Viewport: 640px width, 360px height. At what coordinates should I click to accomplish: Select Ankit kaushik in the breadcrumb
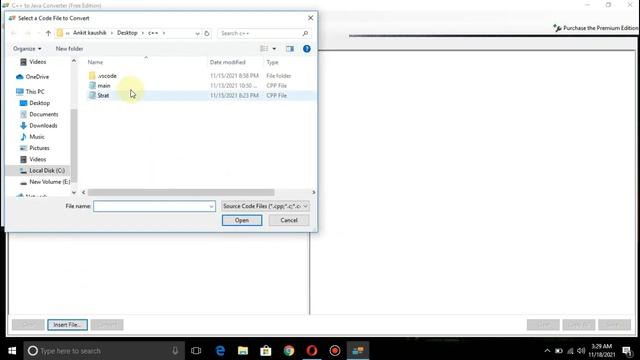(89, 33)
